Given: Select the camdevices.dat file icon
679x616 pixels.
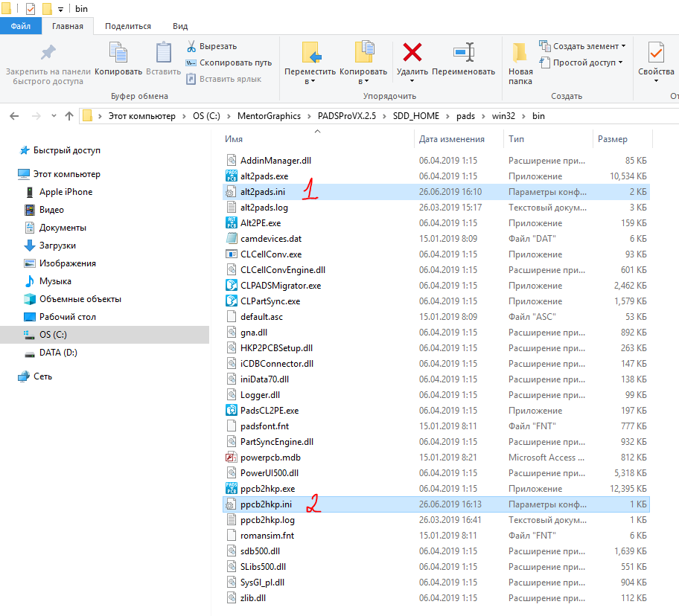Looking at the screenshot, I should (232, 238).
